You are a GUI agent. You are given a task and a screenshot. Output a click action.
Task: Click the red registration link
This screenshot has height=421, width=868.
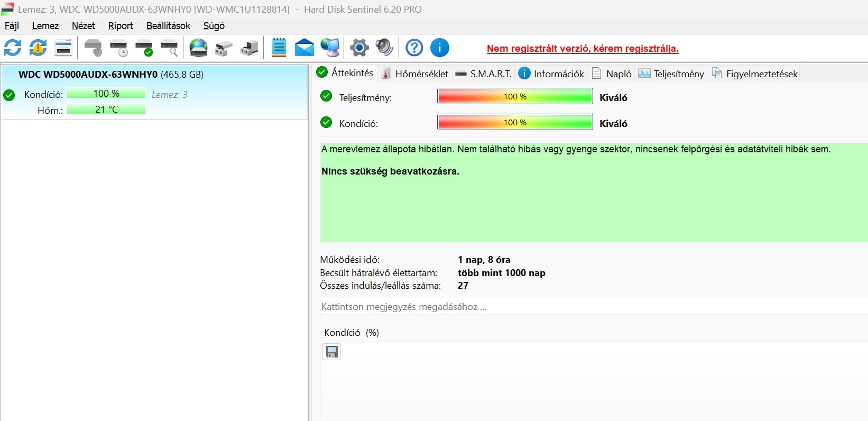click(x=583, y=49)
